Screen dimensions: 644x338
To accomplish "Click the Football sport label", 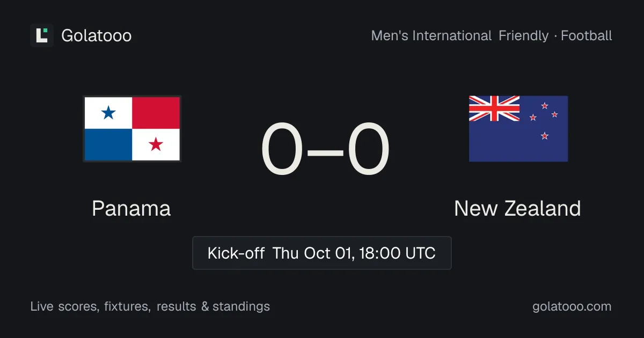I will pos(587,36).
